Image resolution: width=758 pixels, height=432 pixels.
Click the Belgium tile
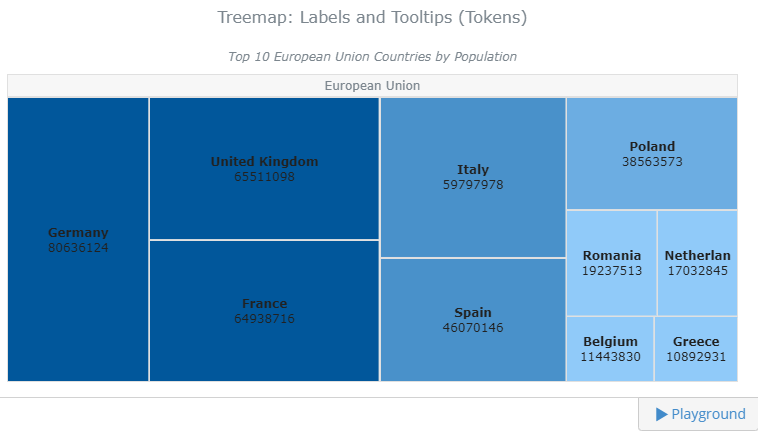(610, 349)
